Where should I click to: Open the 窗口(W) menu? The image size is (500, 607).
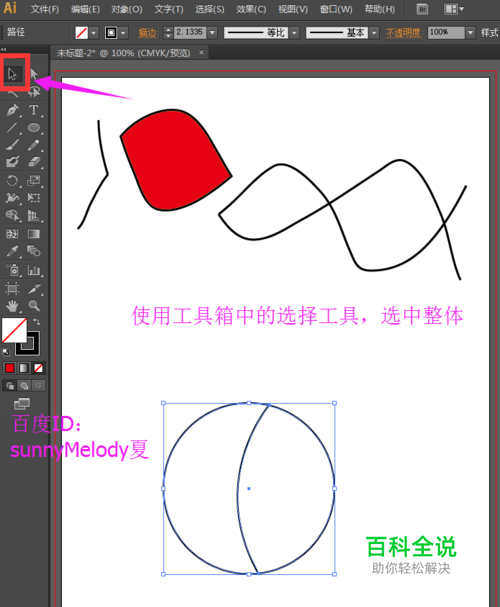click(x=336, y=9)
